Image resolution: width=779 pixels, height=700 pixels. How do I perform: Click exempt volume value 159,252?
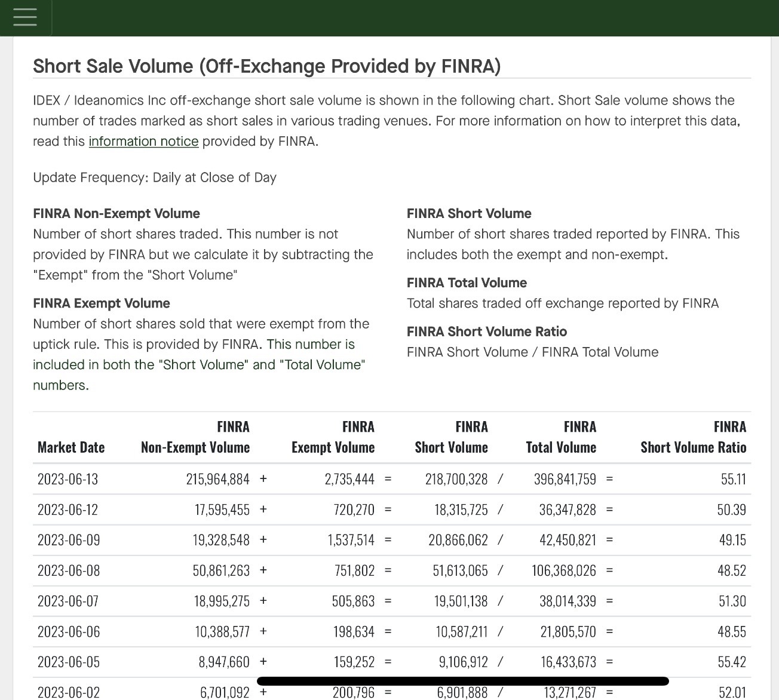point(354,662)
